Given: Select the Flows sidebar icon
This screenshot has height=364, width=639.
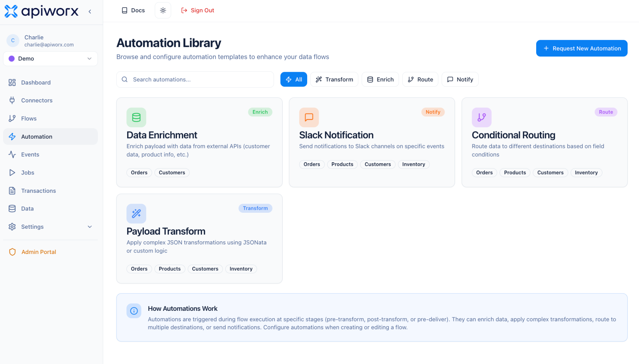Looking at the screenshot, I should tap(12, 118).
